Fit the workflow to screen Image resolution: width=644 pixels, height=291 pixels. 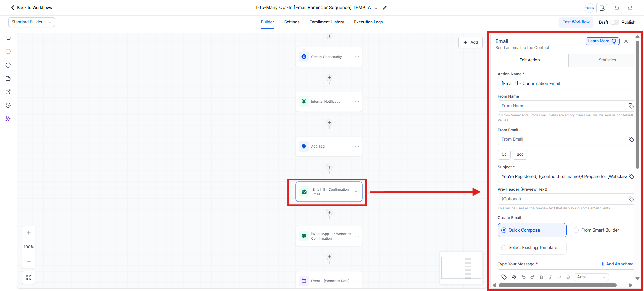[29, 277]
